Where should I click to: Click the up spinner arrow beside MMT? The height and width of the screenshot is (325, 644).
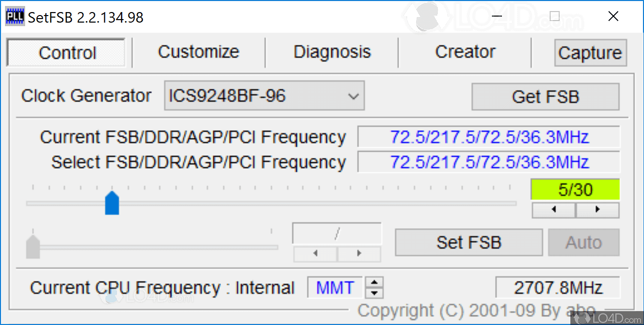tap(374, 283)
